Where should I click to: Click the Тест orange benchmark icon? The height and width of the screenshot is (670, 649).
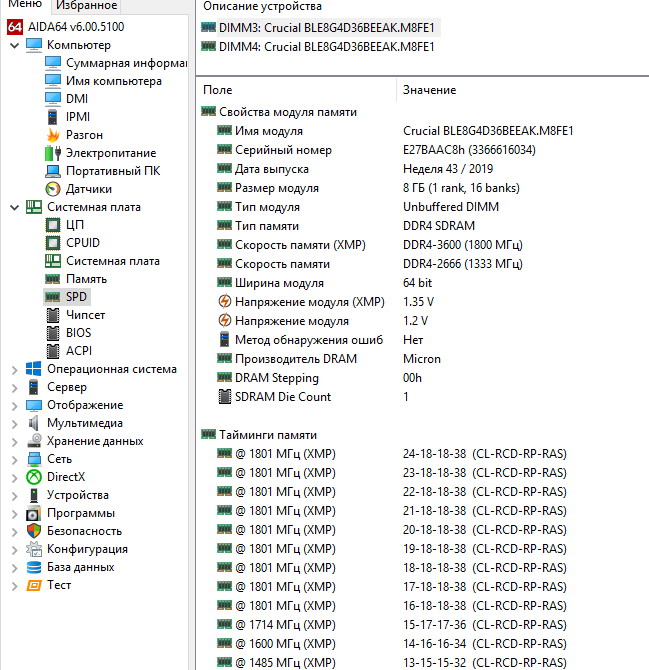[34, 585]
